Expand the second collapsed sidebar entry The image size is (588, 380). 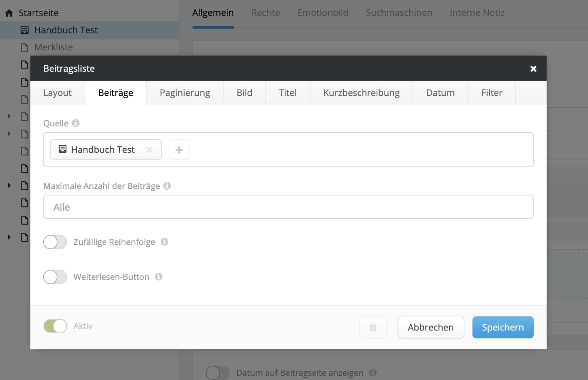click(9, 134)
